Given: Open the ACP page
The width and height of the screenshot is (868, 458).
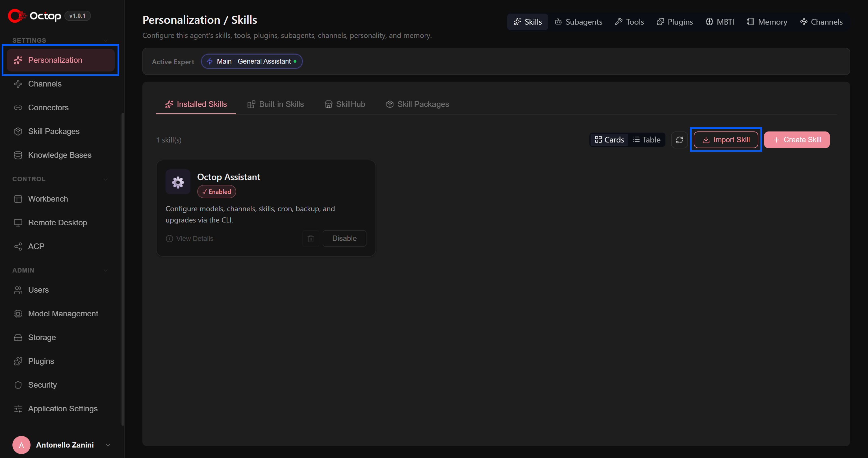Looking at the screenshot, I should (61, 247).
